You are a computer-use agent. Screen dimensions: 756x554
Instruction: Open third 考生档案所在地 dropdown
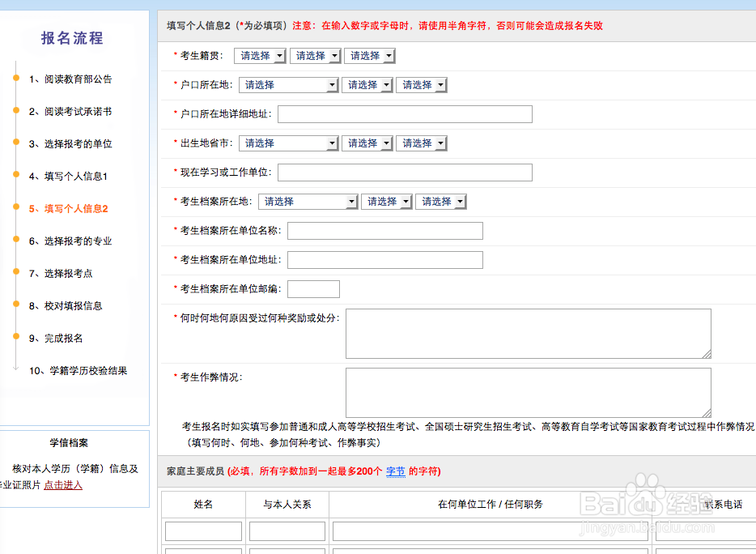(x=441, y=202)
